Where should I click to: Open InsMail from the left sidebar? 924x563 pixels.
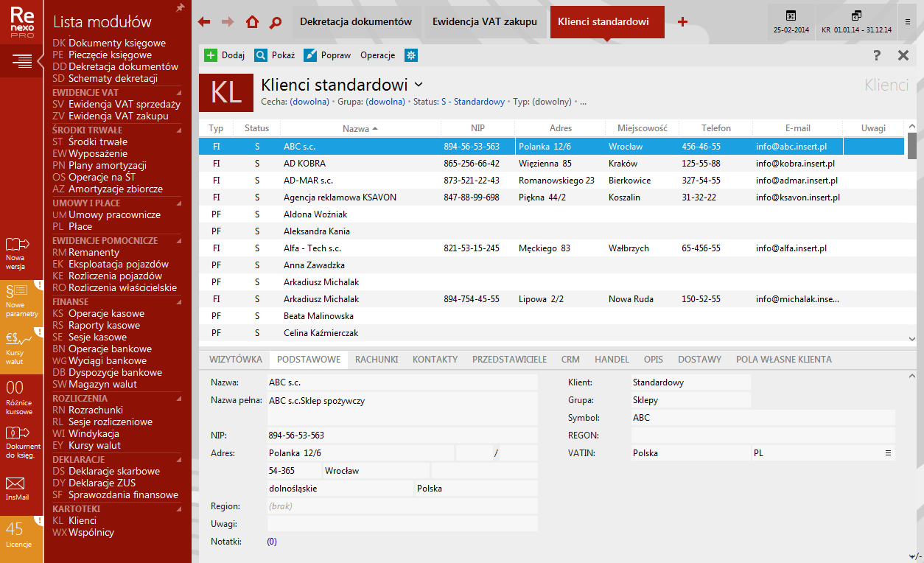click(16, 487)
